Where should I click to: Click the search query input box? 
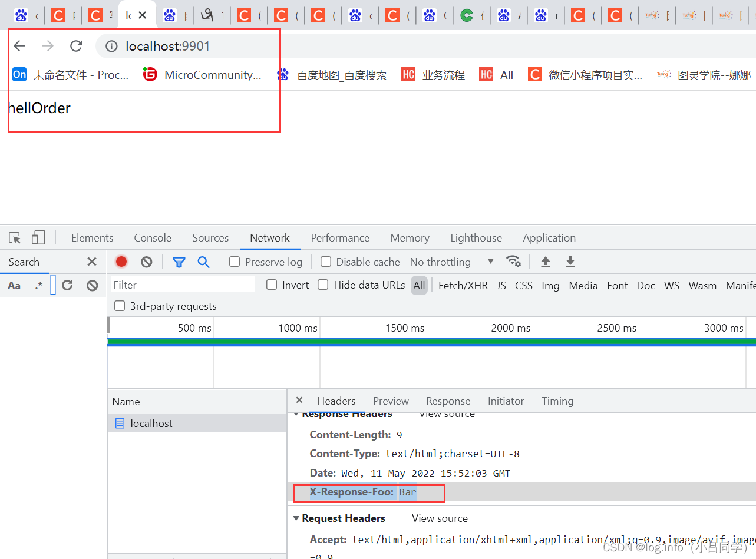(53, 286)
